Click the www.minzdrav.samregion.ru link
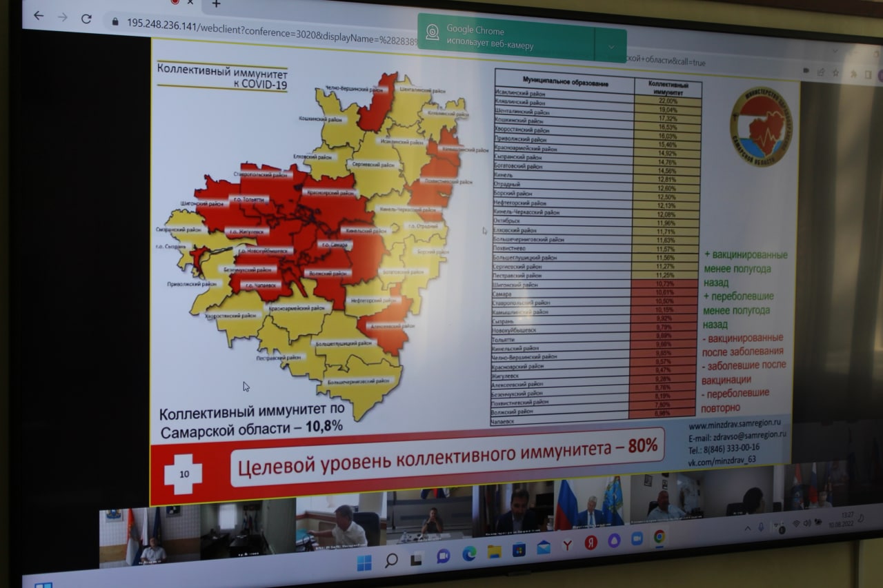Image resolution: width=883 pixels, height=588 pixels. (x=736, y=426)
